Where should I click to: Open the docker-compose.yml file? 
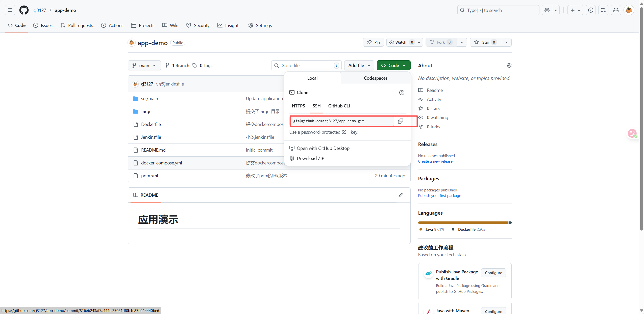pos(162,163)
